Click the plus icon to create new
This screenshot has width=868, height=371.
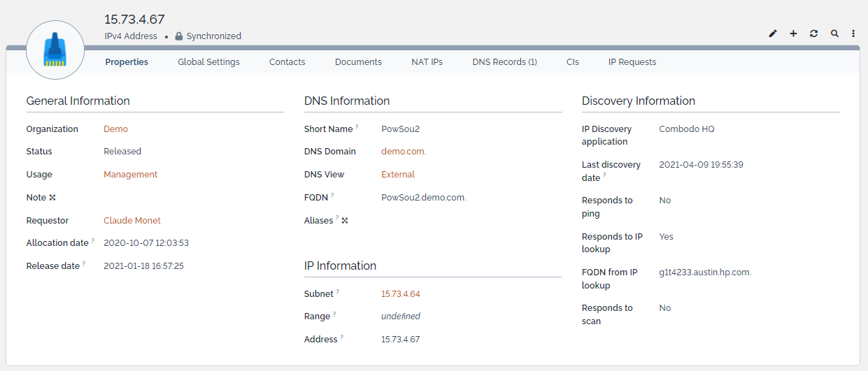click(793, 34)
